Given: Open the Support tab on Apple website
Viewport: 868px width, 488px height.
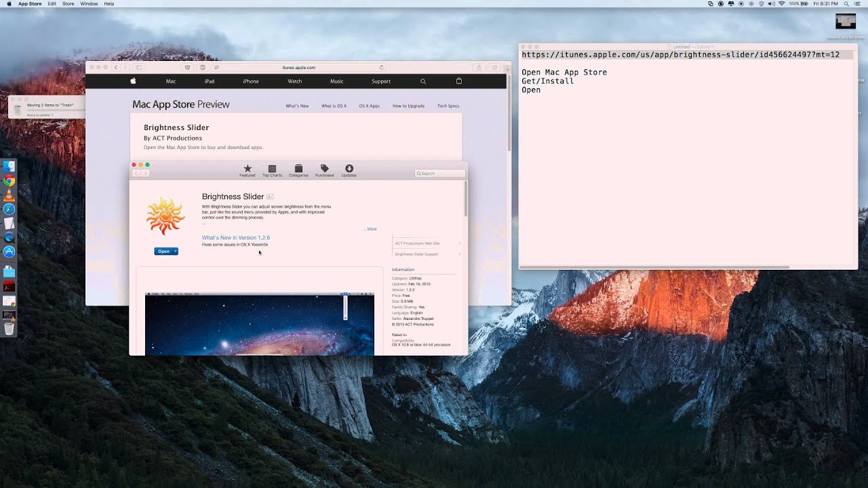Looking at the screenshot, I should (x=381, y=81).
